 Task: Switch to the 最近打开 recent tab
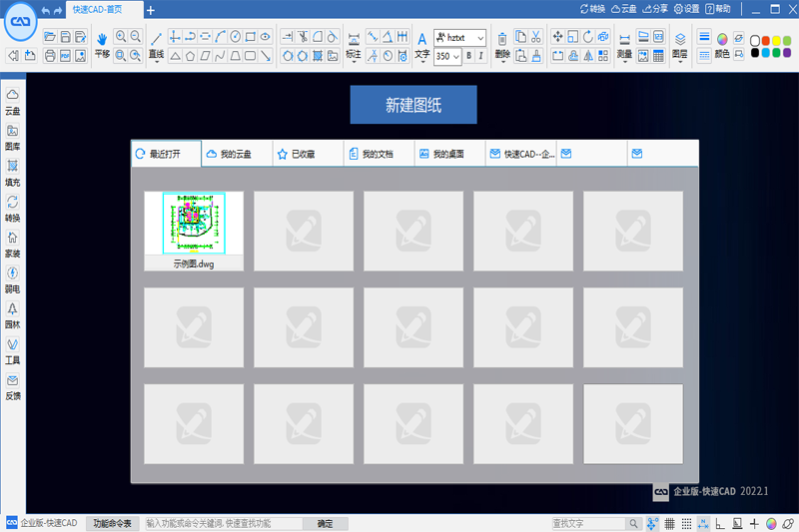pyautogui.click(x=166, y=154)
